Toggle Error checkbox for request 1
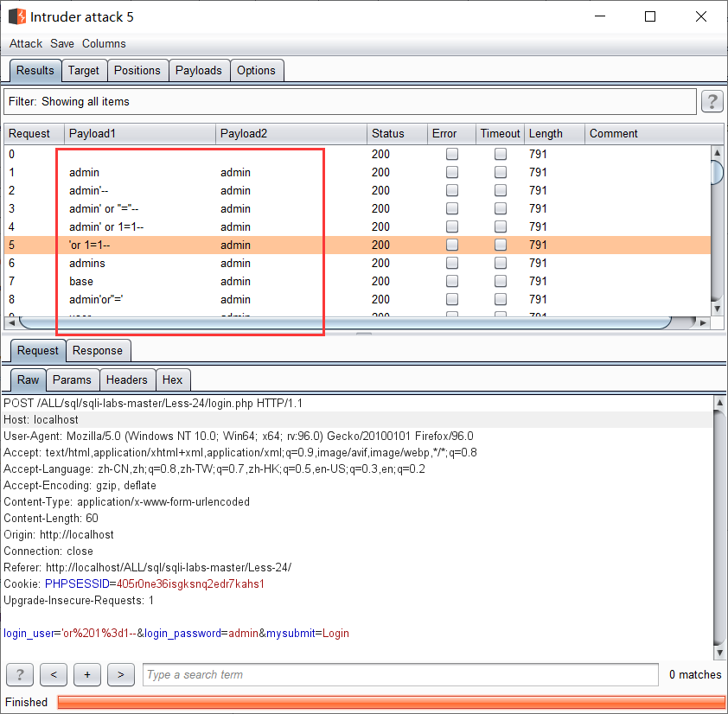Screen dimensions: 728x714 pyautogui.click(x=451, y=172)
